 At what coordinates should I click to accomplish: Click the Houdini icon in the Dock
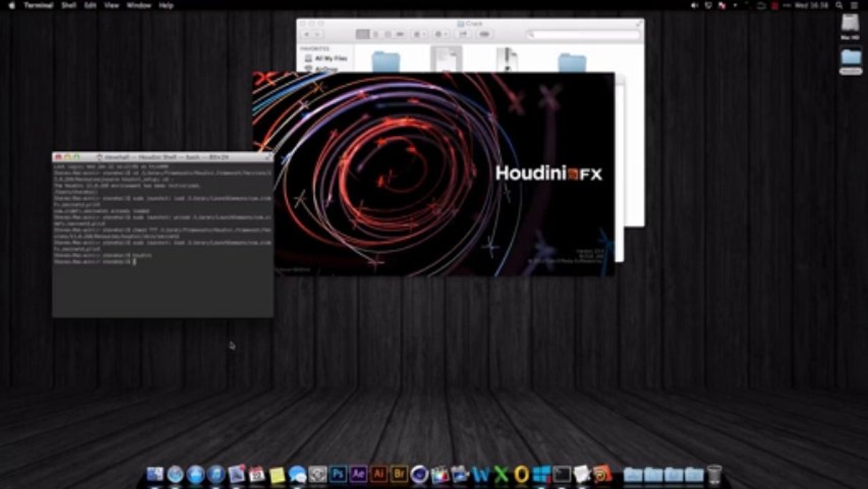[602, 473]
